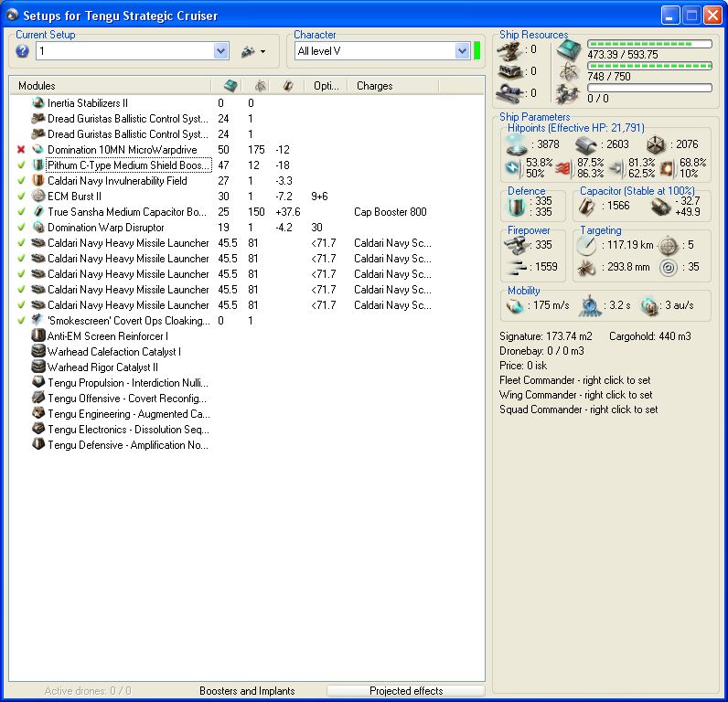Click the powergrid bar showing 748 / 750
This screenshot has width=728, height=702.
649,66
